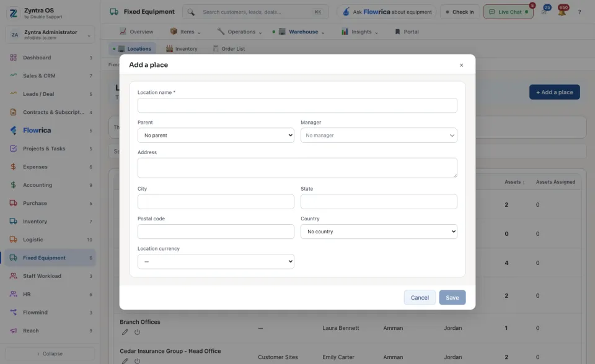Expand the Insights menu
595x364 pixels.
pyautogui.click(x=359, y=32)
